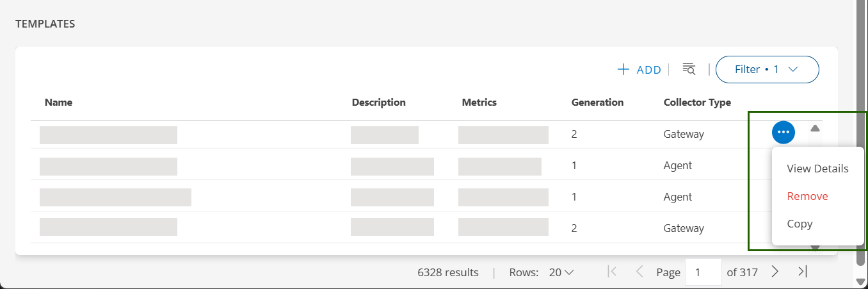Click the Collector Type column header
Screen dimensions: 868x289
click(697, 103)
